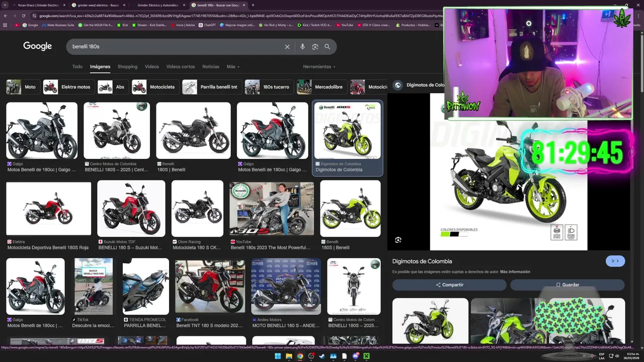Click the Lens icon on the preview image
Viewport: 644px width, 362px height.
click(x=398, y=240)
